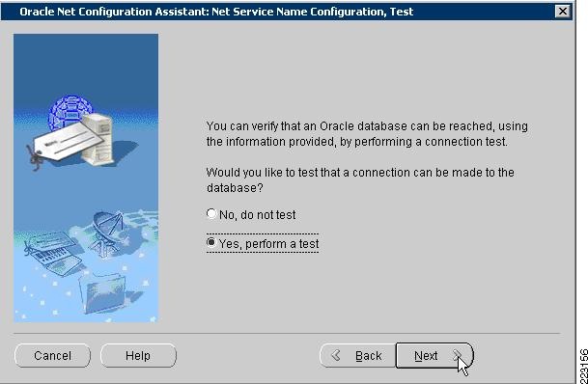Select the 'Yes, perform a test' radio button

click(x=211, y=242)
